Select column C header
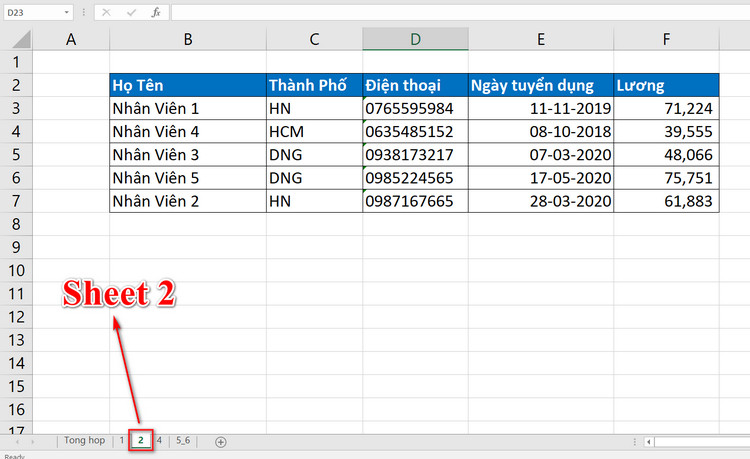Screen dimensions: 750x459 point(314,39)
